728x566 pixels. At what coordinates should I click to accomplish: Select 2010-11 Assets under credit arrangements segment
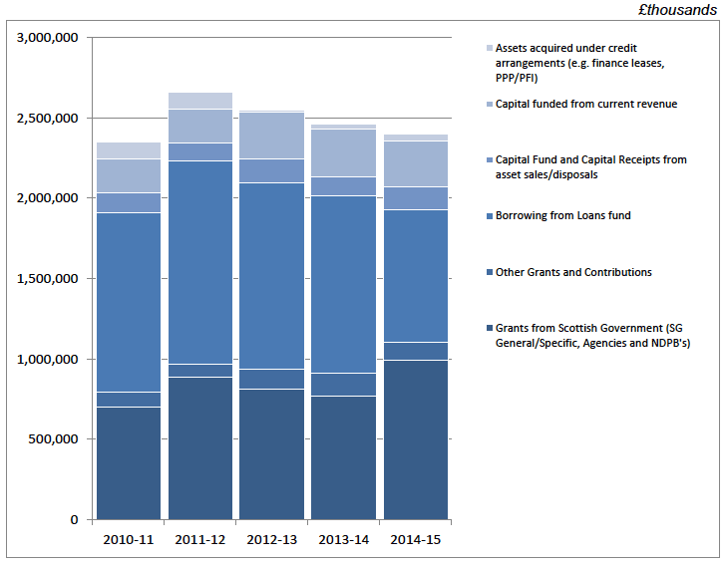(x=129, y=150)
